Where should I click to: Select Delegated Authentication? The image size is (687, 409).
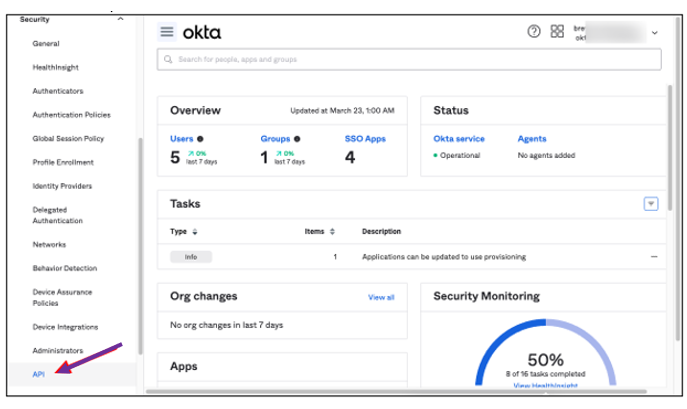(x=57, y=215)
